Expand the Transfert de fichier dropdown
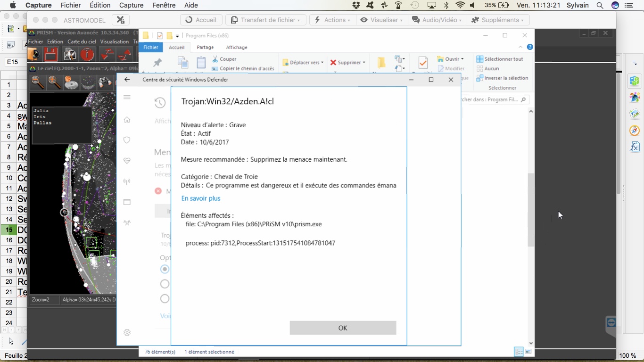This screenshot has height=362, width=644. click(266, 20)
